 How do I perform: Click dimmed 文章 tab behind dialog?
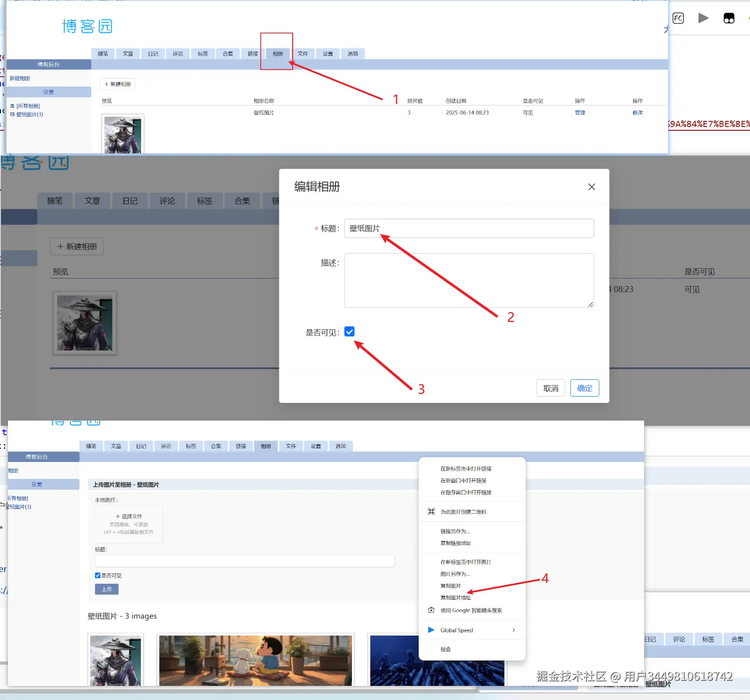pos(92,201)
